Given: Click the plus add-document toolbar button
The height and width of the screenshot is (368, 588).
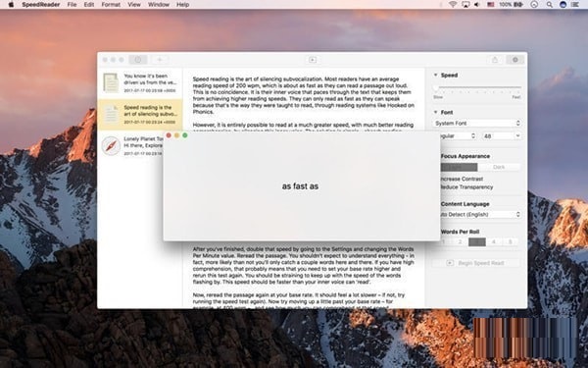Looking at the screenshot, I should coord(160,60).
